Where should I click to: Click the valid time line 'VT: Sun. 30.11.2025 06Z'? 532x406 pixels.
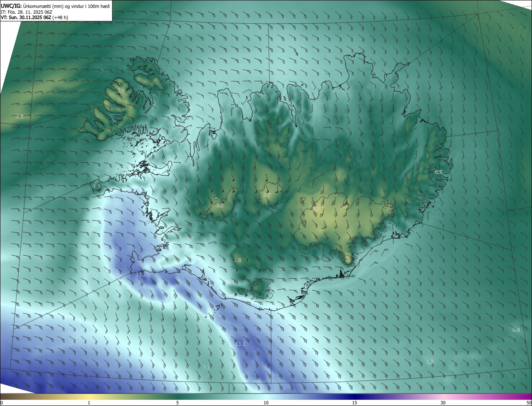(26, 17)
